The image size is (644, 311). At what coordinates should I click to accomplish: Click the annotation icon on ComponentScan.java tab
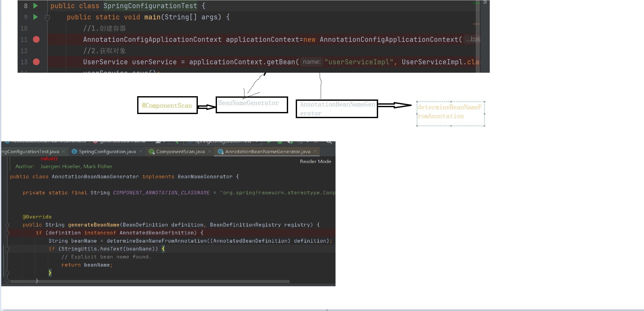click(x=151, y=152)
